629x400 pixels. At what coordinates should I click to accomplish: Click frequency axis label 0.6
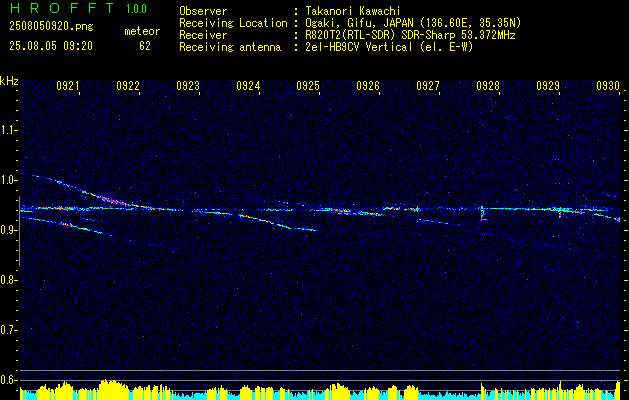point(8,380)
